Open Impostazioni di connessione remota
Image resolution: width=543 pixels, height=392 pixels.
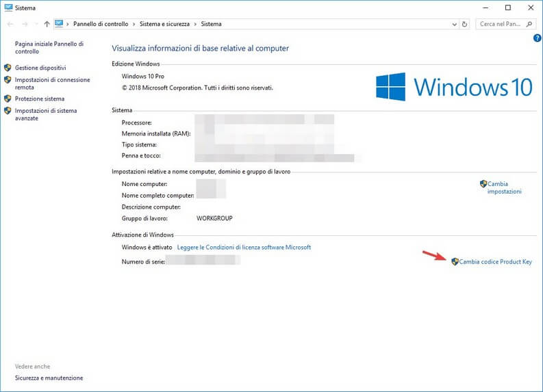(52, 83)
